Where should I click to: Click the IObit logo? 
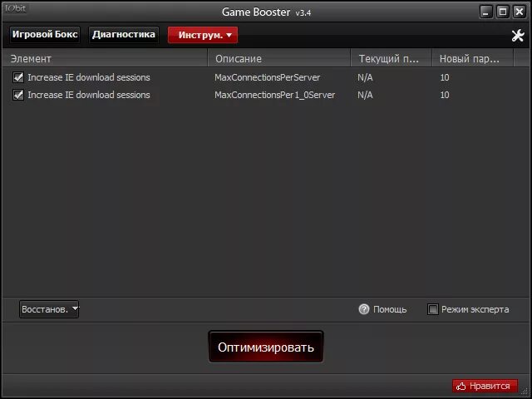15,8
